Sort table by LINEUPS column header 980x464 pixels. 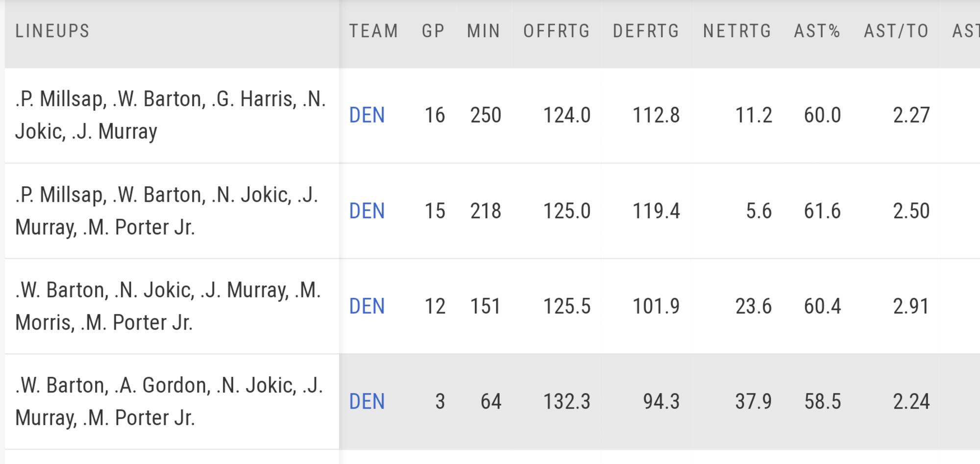point(52,31)
